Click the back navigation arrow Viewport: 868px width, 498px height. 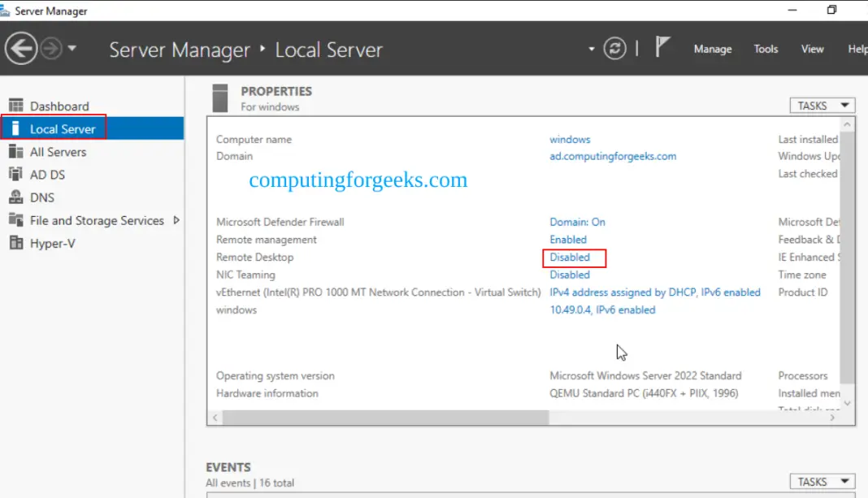[x=24, y=49]
